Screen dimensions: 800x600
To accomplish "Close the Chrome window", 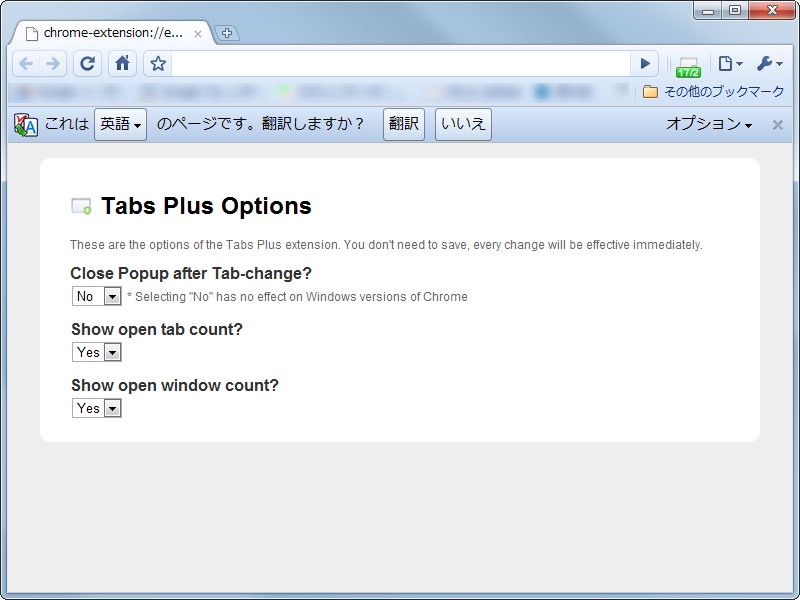I will click(x=772, y=10).
